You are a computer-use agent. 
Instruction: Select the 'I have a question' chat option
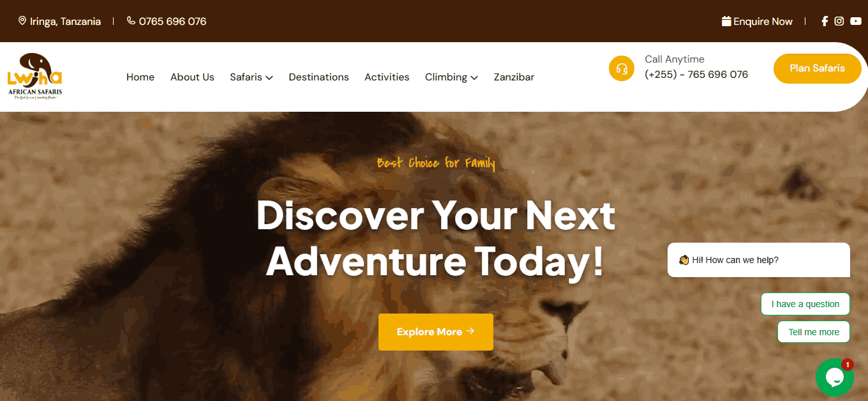pyautogui.click(x=805, y=304)
